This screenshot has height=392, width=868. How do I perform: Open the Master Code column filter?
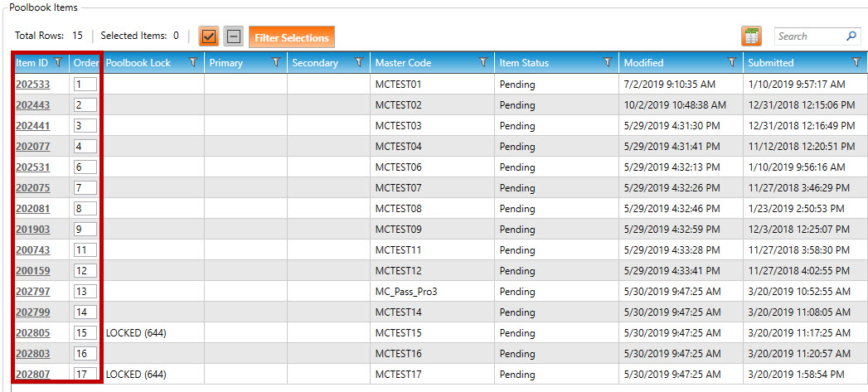click(483, 63)
